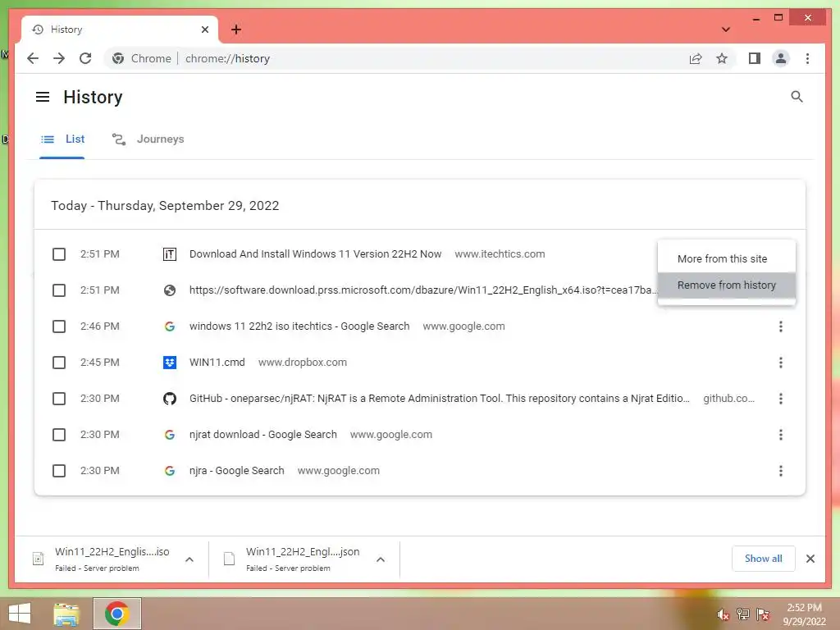The height and width of the screenshot is (630, 840).
Task: Click the browser forward arrow
Action: (59, 58)
